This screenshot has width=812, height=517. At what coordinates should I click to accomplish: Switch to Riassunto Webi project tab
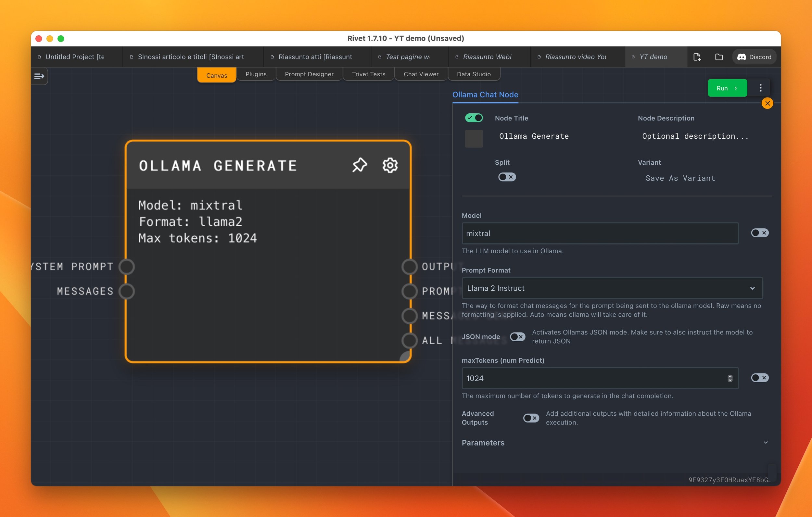(489, 57)
